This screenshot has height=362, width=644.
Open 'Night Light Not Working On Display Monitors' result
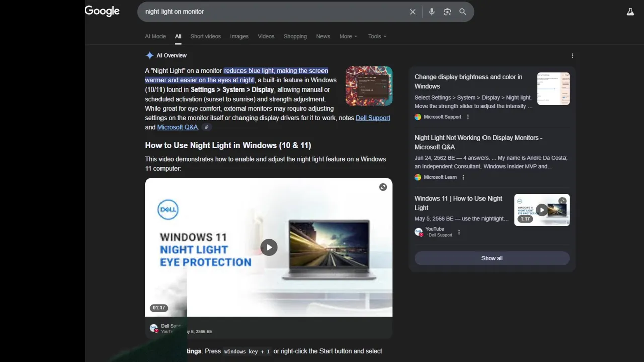[478, 142]
